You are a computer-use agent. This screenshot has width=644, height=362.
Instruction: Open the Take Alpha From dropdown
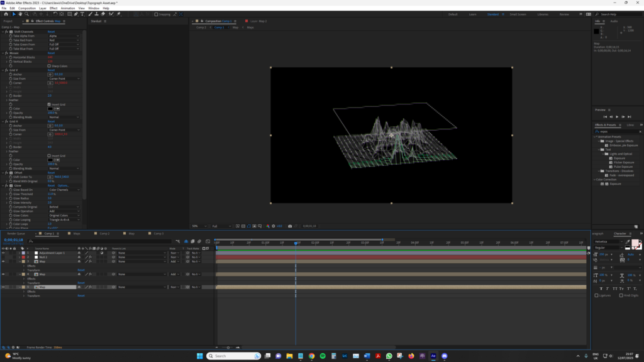tap(64, 36)
